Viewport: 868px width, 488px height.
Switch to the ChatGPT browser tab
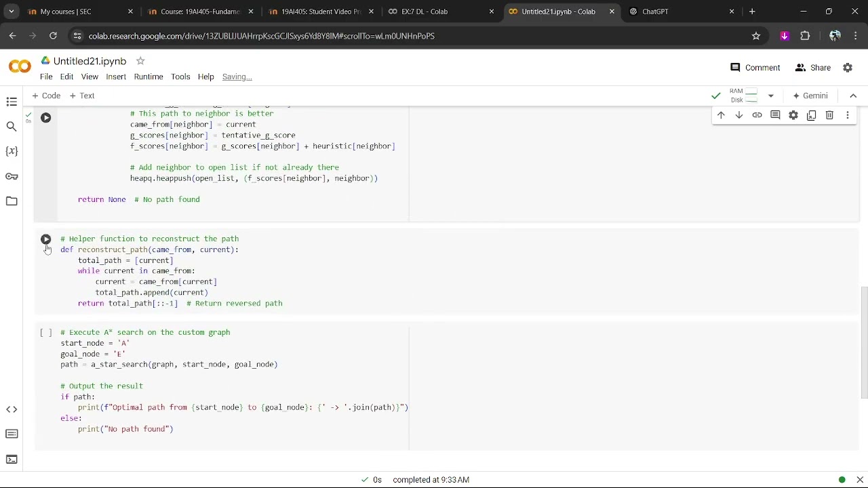click(x=678, y=12)
